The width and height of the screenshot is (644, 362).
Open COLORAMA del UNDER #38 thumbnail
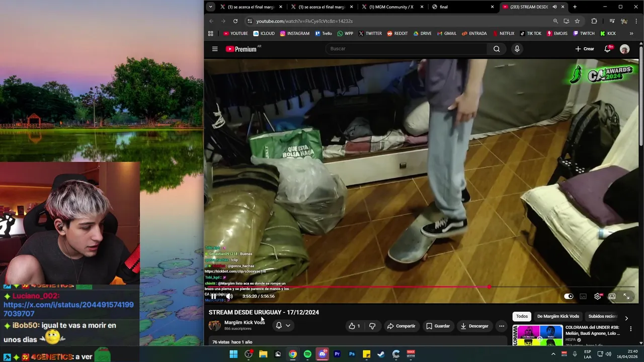tap(537, 335)
